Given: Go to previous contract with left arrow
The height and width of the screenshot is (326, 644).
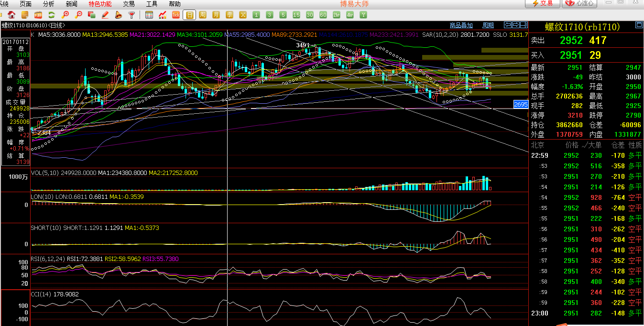Looking at the screenshot, I should (x=508, y=25).
